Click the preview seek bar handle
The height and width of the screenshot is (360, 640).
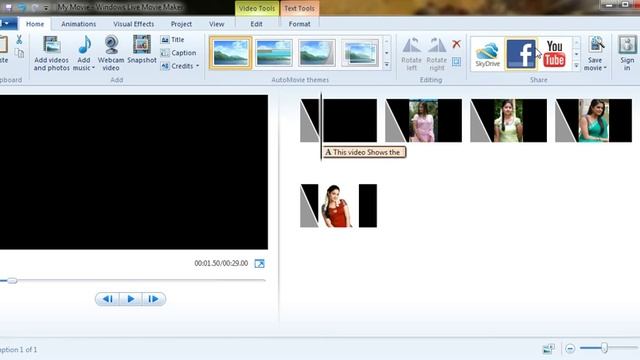point(12,280)
